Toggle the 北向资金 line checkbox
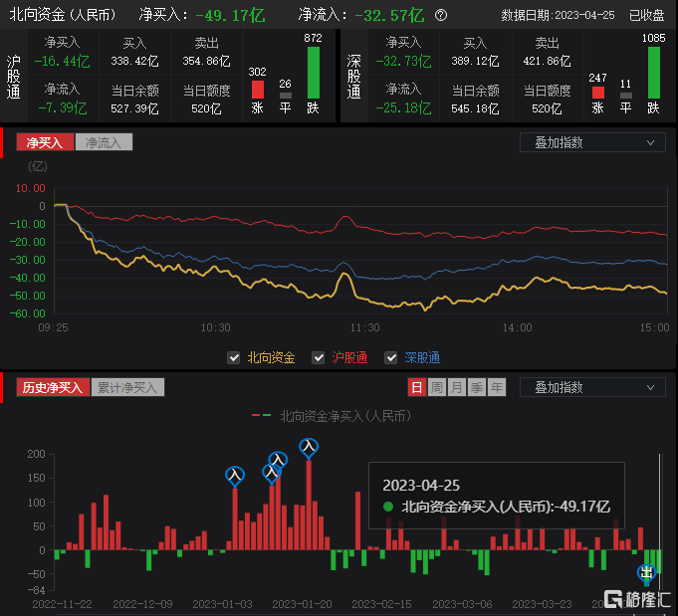Viewport: 678px width, 616px height. tap(234, 358)
